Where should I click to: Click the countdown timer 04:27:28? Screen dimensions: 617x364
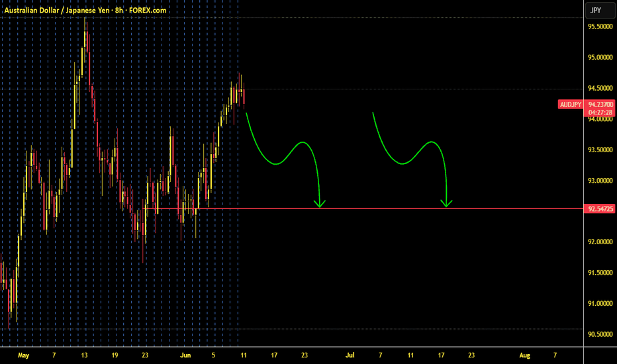pos(600,113)
